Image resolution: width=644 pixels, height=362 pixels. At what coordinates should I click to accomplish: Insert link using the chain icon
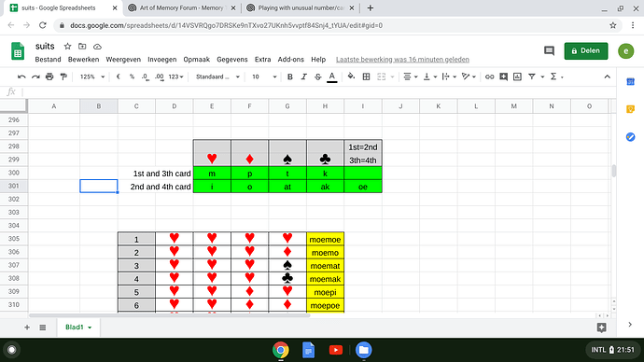(x=489, y=77)
